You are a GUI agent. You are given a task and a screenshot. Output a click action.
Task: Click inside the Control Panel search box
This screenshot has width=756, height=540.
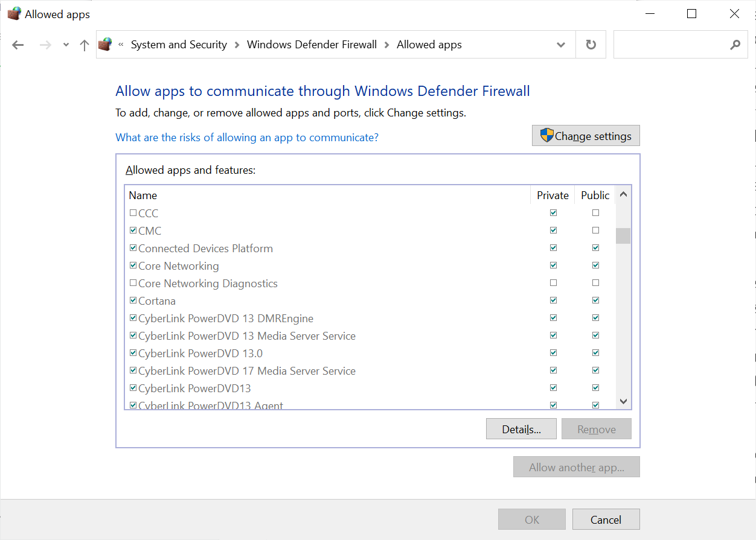(670, 45)
